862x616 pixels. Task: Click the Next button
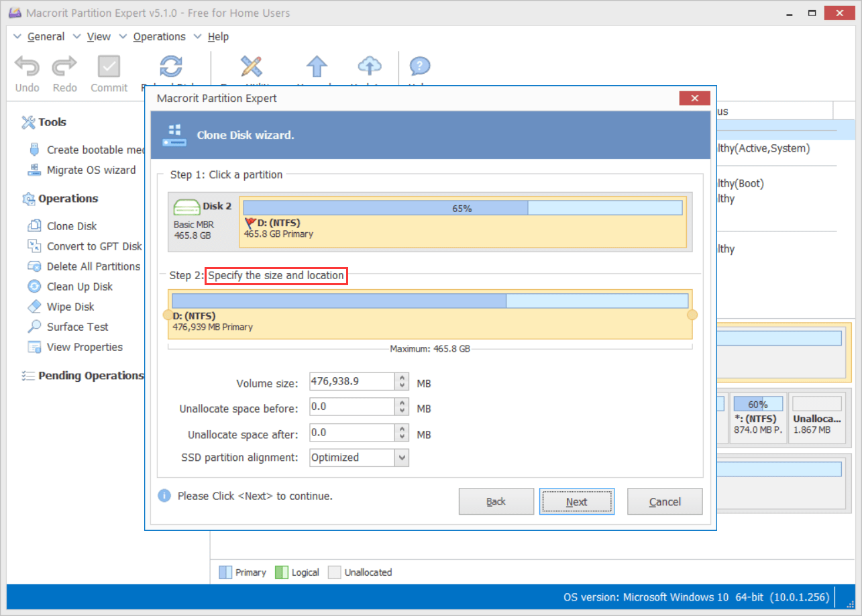(577, 501)
